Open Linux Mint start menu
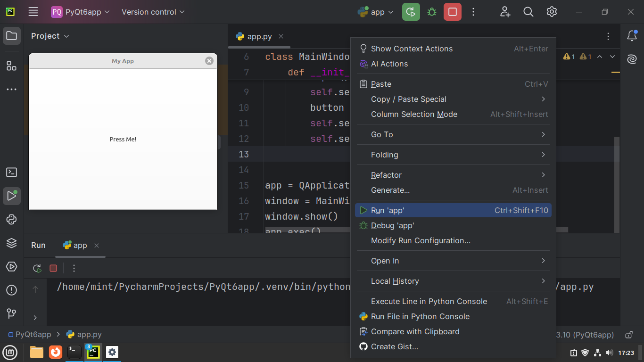The image size is (644, 362). (10, 352)
